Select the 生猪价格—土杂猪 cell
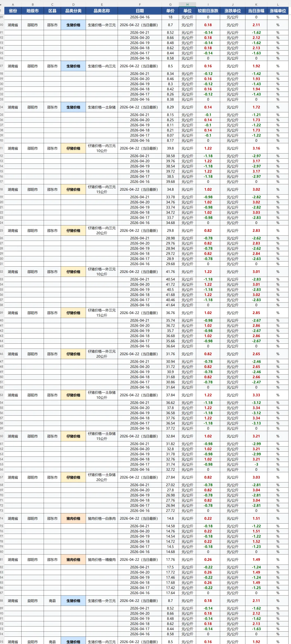291x644 pixels. tap(102, 107)
